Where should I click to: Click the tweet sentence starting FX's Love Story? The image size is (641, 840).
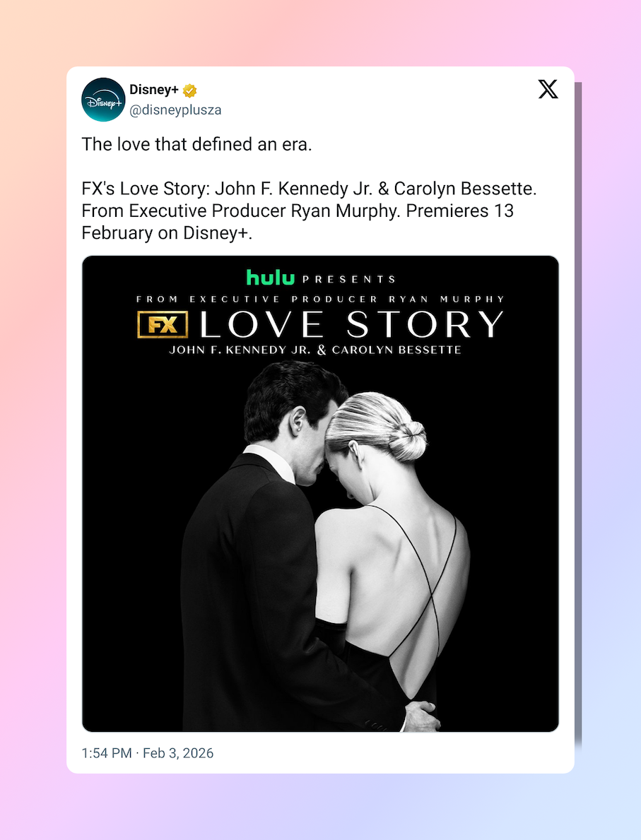coord(310,189)
